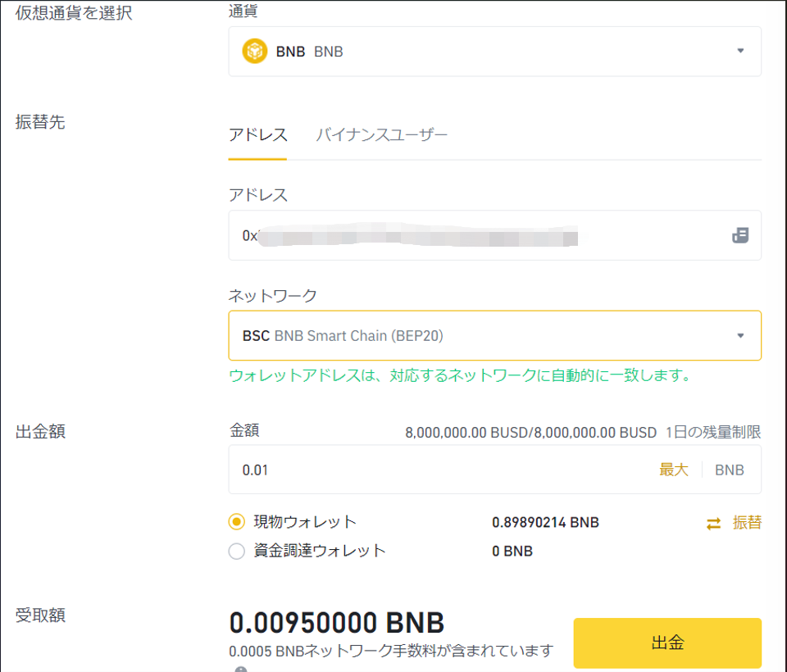Expand the BSC network dropdown arrow

pos(740,335)
